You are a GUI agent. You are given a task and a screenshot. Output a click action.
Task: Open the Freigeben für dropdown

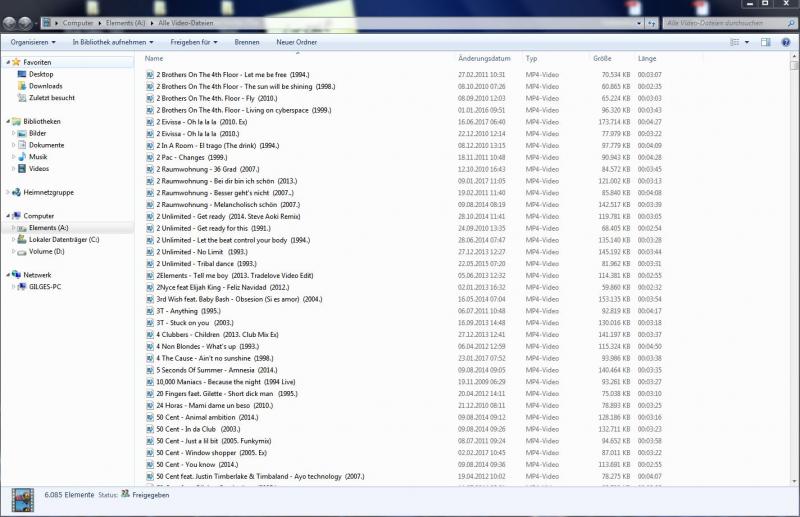click(194, 42)
